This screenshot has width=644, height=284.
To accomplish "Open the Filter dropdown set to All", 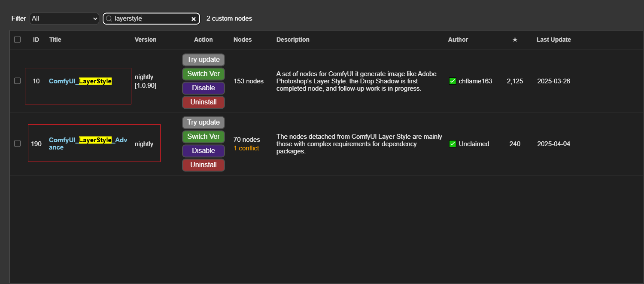I will pyautogui.click(x=64, y=18).
